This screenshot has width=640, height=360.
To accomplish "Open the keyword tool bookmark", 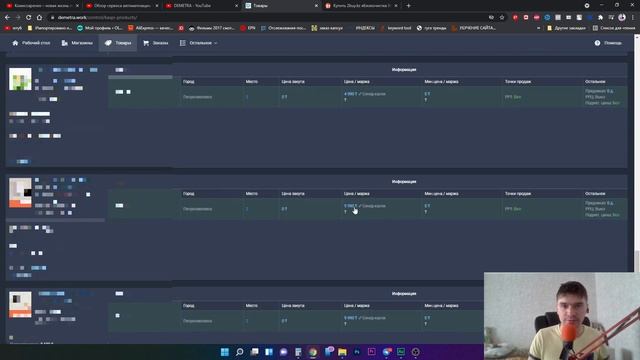I will click(x=396, y=28).
